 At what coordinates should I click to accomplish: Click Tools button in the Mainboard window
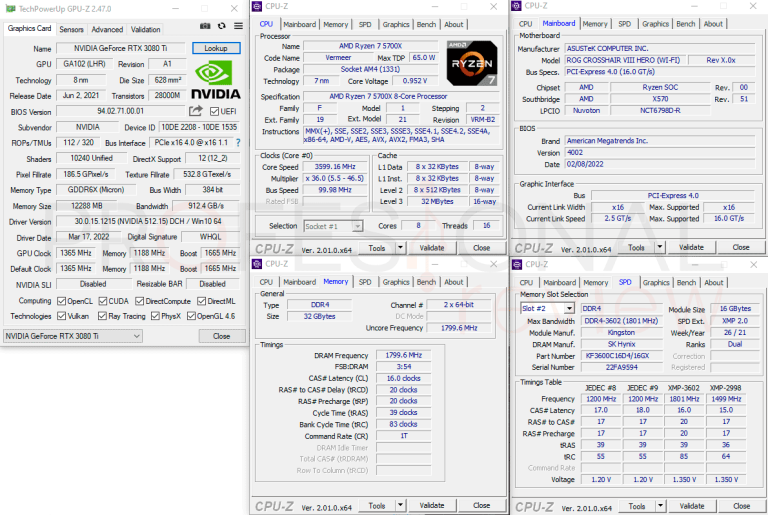[x=636, y=247]
